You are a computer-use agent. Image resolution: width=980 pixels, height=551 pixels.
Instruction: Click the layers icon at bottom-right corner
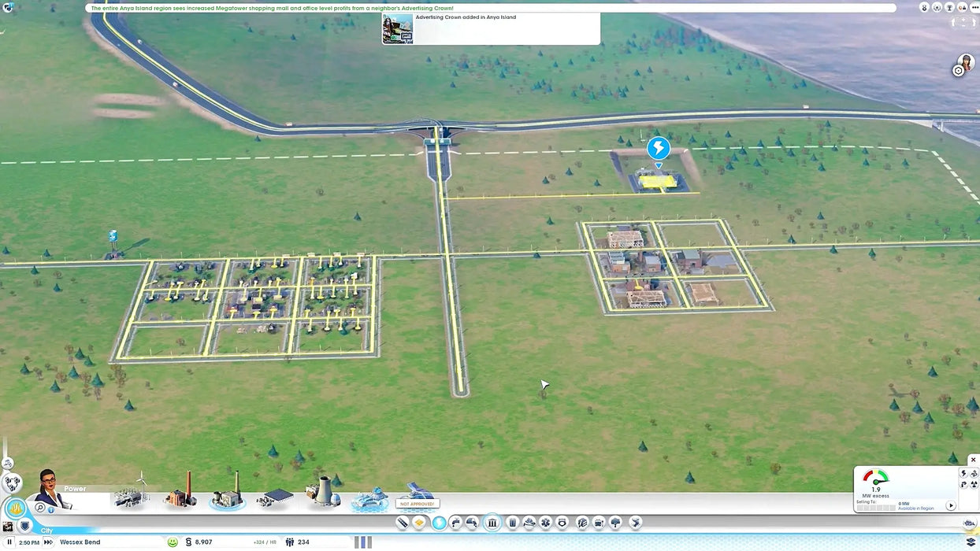tap(971, 542)
